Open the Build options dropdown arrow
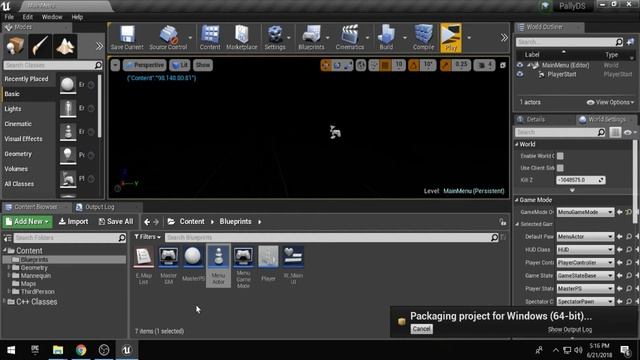Screen dimensions: 640x360 pos(404,38)
